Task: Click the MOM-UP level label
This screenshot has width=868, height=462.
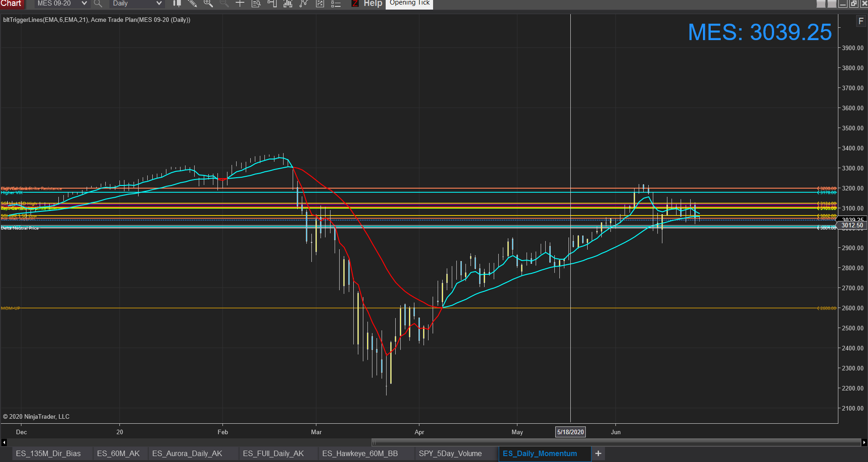Action: tap(10, 308)
